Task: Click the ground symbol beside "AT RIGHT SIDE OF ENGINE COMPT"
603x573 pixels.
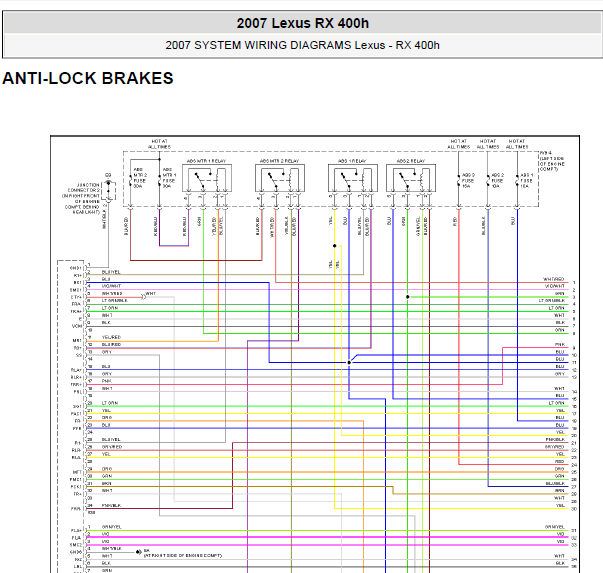Action: click(138, 552)
